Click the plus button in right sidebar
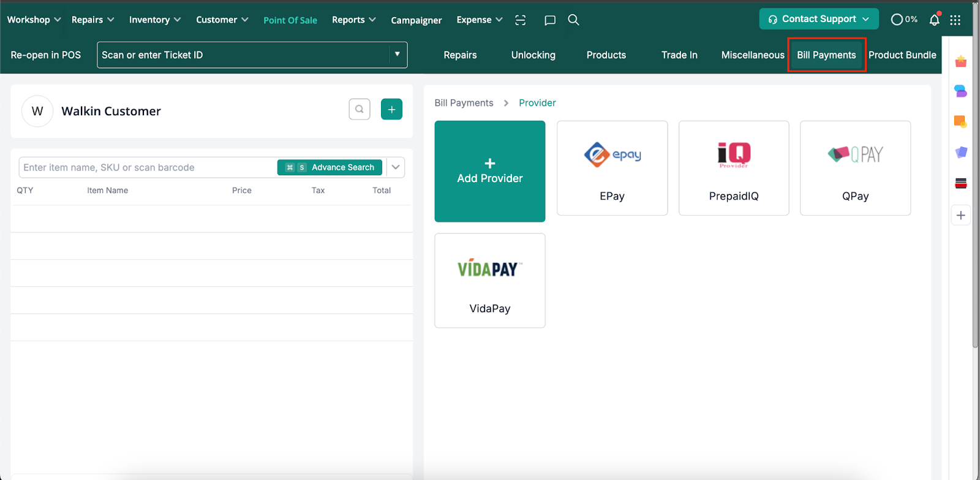 (x=960, y=215)
